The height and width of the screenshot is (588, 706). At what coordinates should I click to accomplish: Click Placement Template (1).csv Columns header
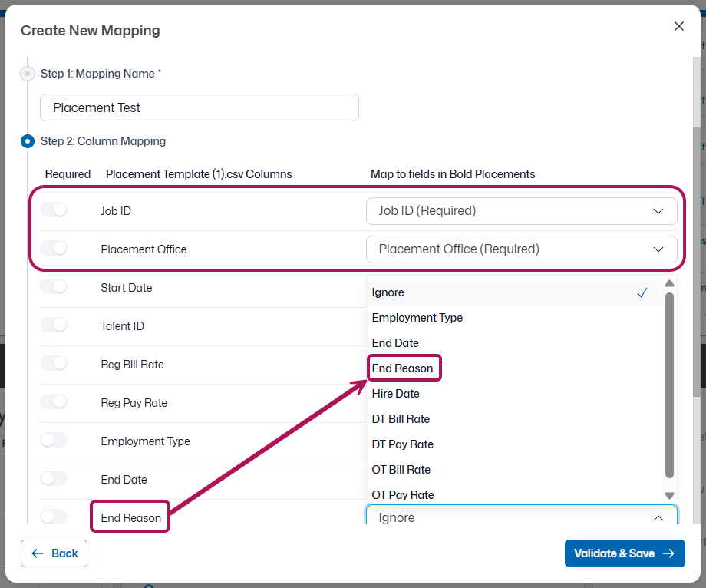(199, 174)
